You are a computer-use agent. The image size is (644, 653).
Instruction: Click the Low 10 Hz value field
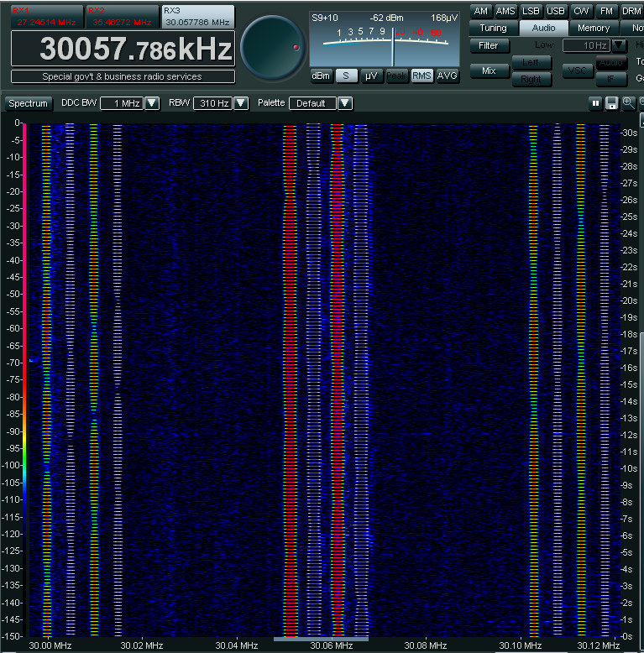[x=587, y=45]
